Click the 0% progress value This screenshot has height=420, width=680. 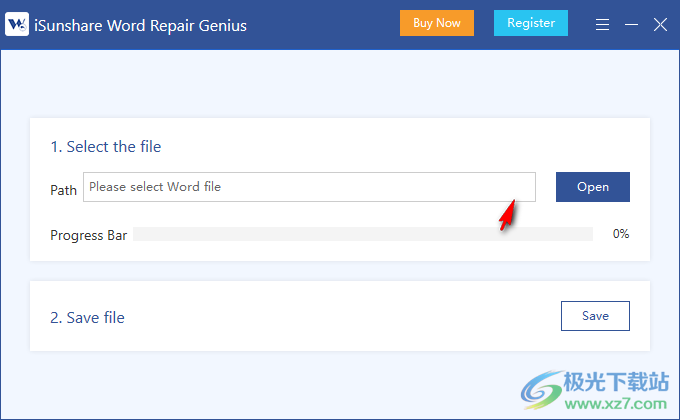pos(621,234)
